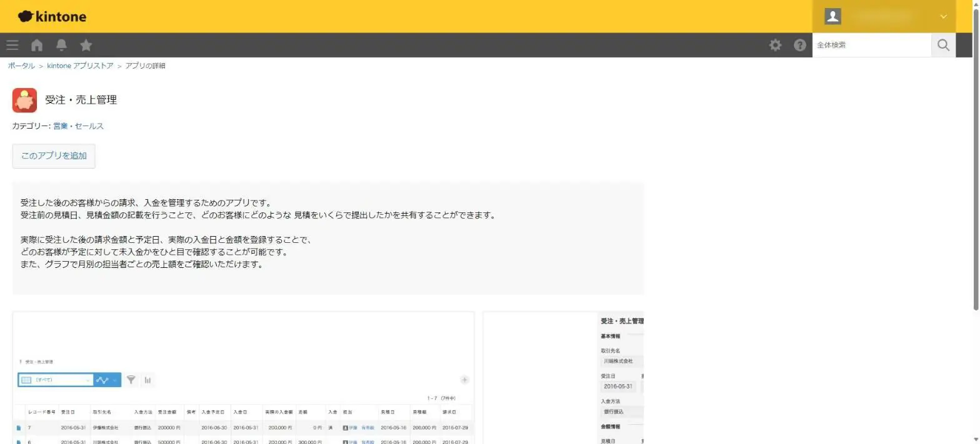980x444 pixels.
Task: Go to the portal home icon
Action: 37,45
